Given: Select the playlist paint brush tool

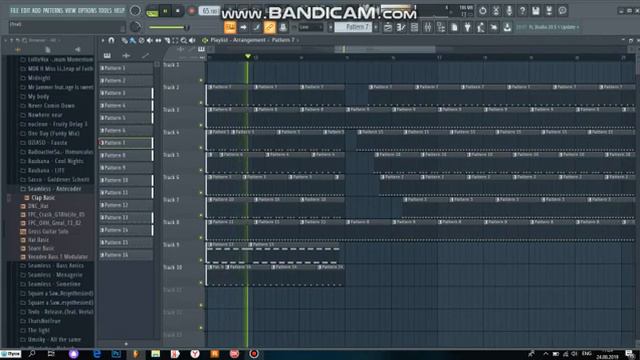Looking at the screenshot, I should [x=133, y=40].
